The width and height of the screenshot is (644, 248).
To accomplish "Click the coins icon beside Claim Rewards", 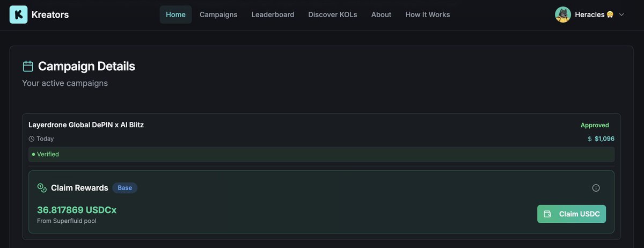I will pos(42,188).
